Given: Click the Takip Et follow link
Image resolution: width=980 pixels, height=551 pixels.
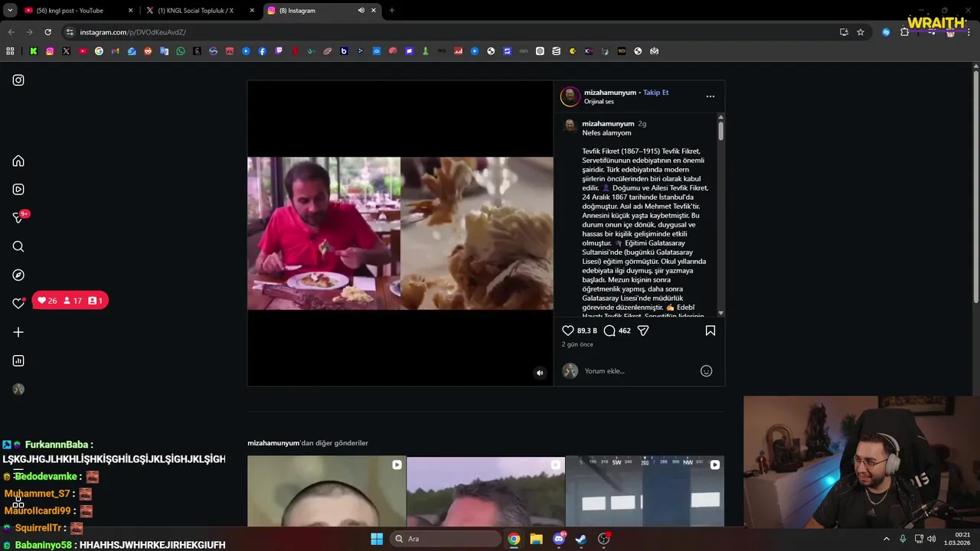Looking at the screenshot, I should (656, 93).
